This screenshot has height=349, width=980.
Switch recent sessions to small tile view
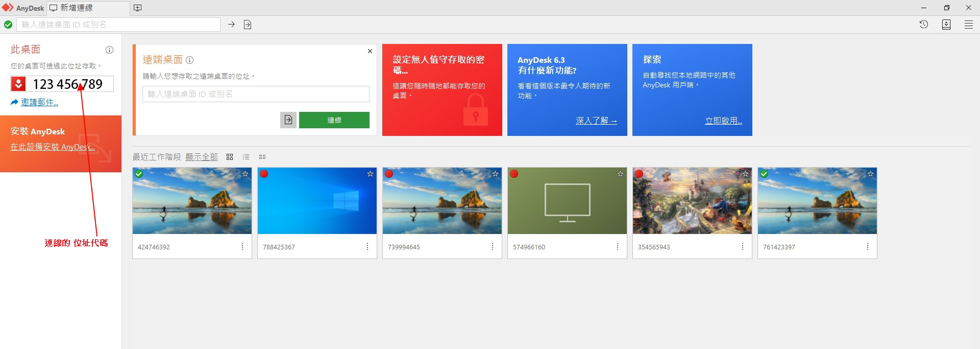(x=262, y=157)
